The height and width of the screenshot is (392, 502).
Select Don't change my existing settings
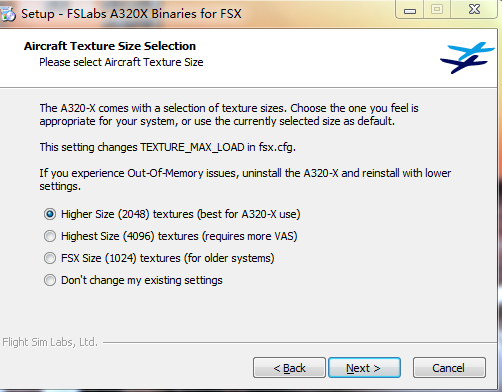point(133,280)
